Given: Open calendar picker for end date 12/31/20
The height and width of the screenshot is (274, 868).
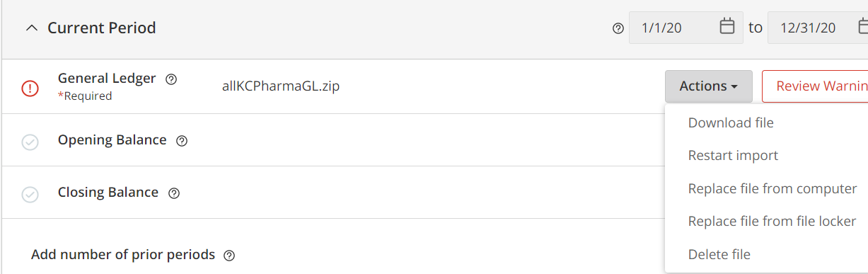Looking at the screenshot, I should pyautogui.click(x=863, y=28).
